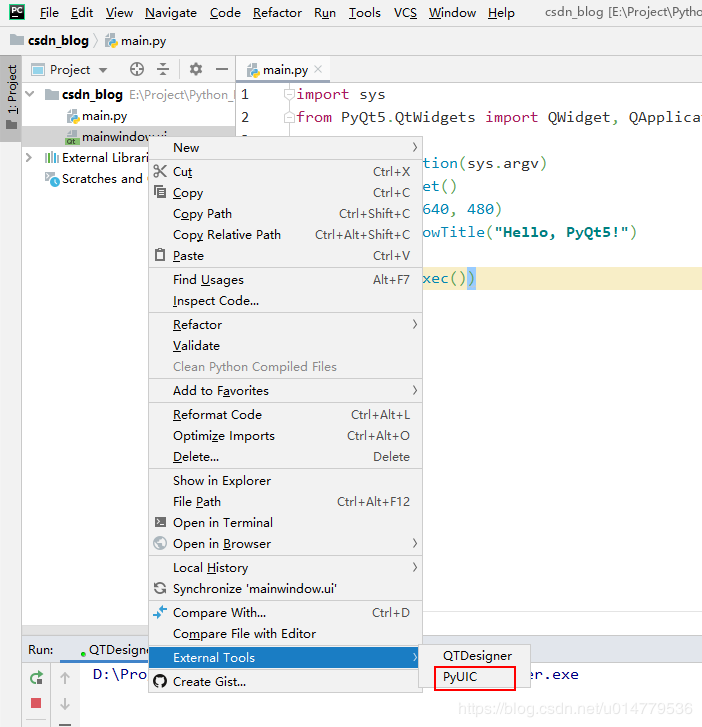The image size is (702, 727).
Task: Click the Paste clipboard icon in context menu
Action: [x=160, y=255]
